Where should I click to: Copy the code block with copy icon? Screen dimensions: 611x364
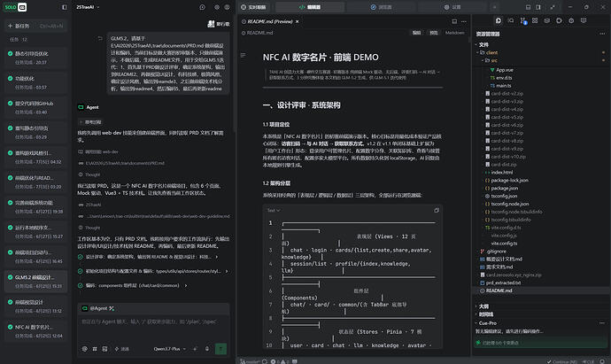tap(437, 211)
